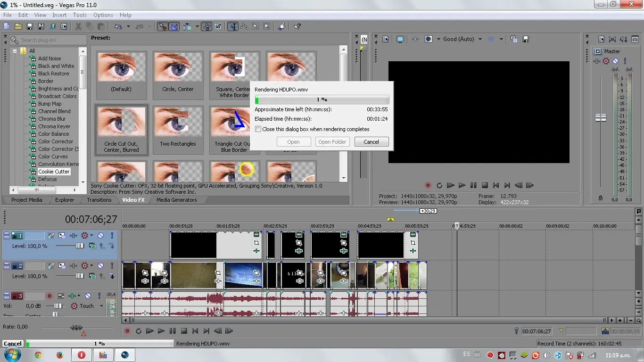Select the Selection Edit tool
644x362 pixels.
(256, 26)
